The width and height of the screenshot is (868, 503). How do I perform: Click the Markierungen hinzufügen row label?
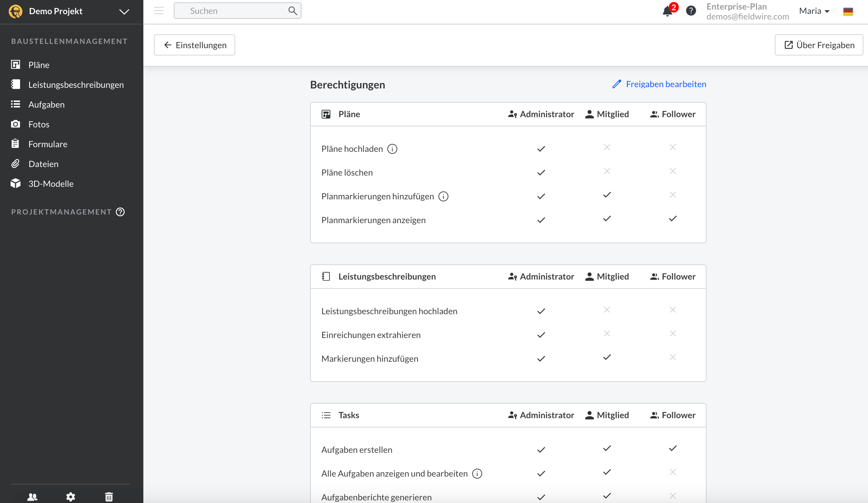(370, 359)
